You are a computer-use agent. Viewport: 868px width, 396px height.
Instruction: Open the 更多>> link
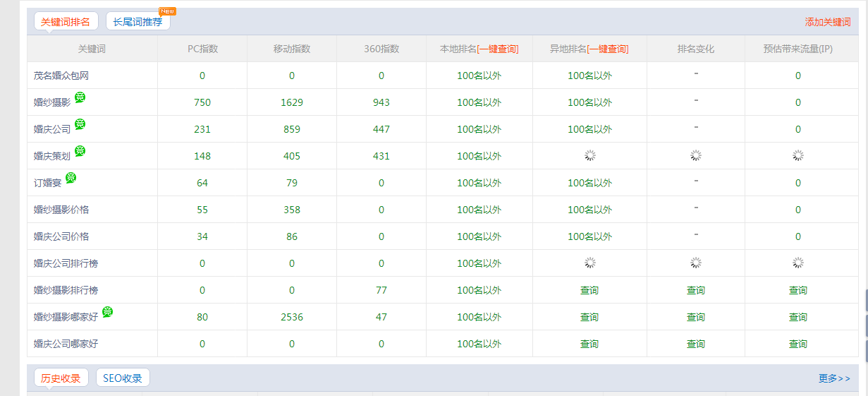click(x=834, y=378)
